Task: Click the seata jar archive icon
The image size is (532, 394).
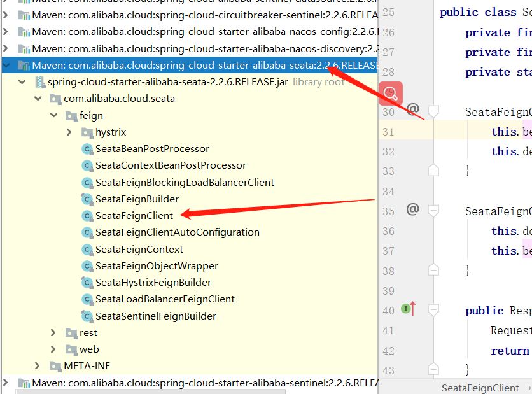Action: point(40,83)
